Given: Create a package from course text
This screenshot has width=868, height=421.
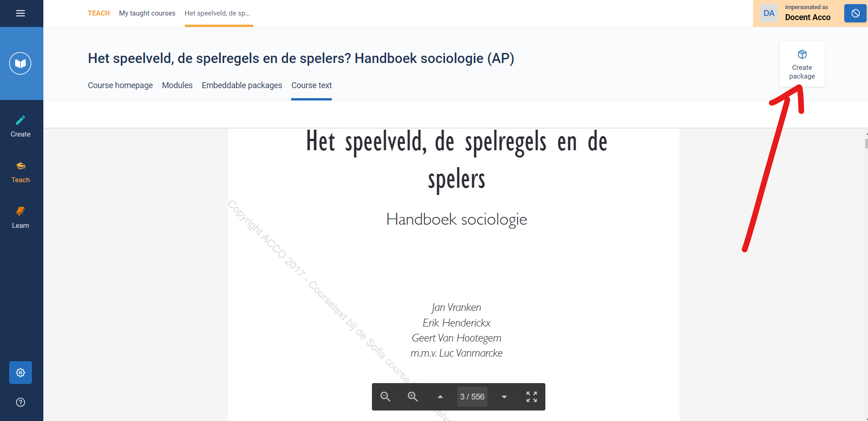Looking at the screenshot, I should [802, 64].
